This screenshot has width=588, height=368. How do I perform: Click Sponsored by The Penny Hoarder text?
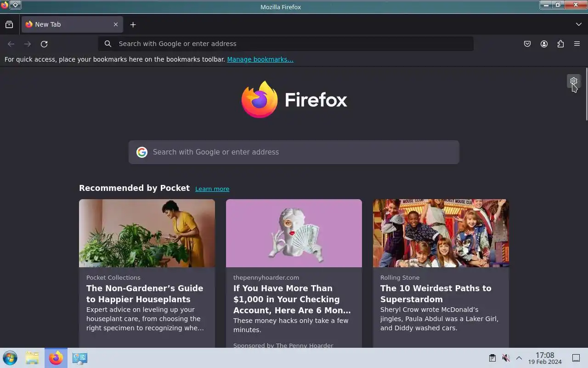click(283, 345)
